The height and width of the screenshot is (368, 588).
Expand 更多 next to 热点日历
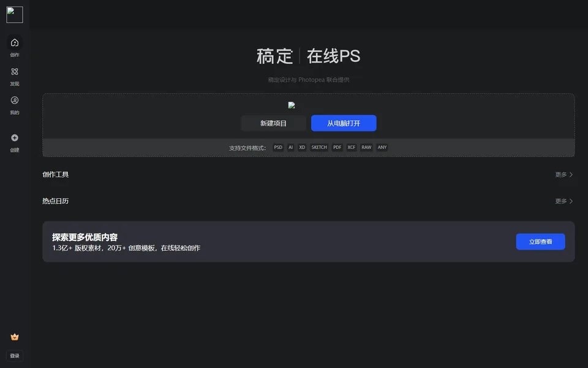coord(564,201)
